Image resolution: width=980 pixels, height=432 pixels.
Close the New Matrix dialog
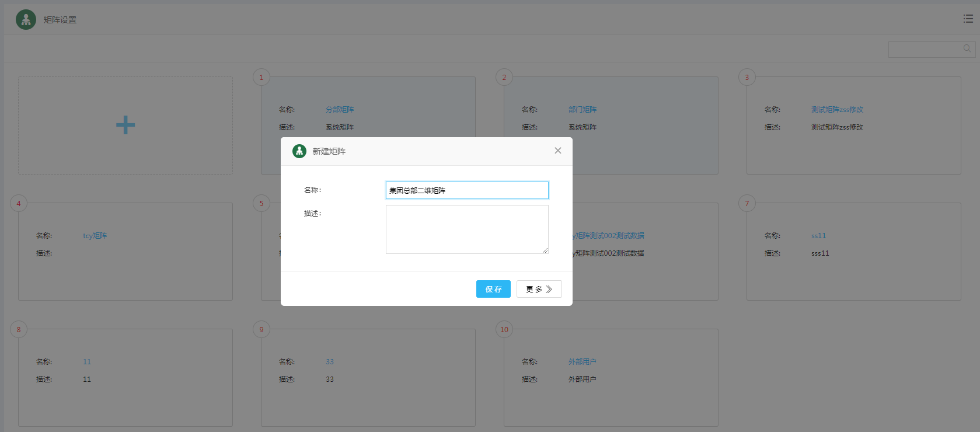(x=558, y=151)
